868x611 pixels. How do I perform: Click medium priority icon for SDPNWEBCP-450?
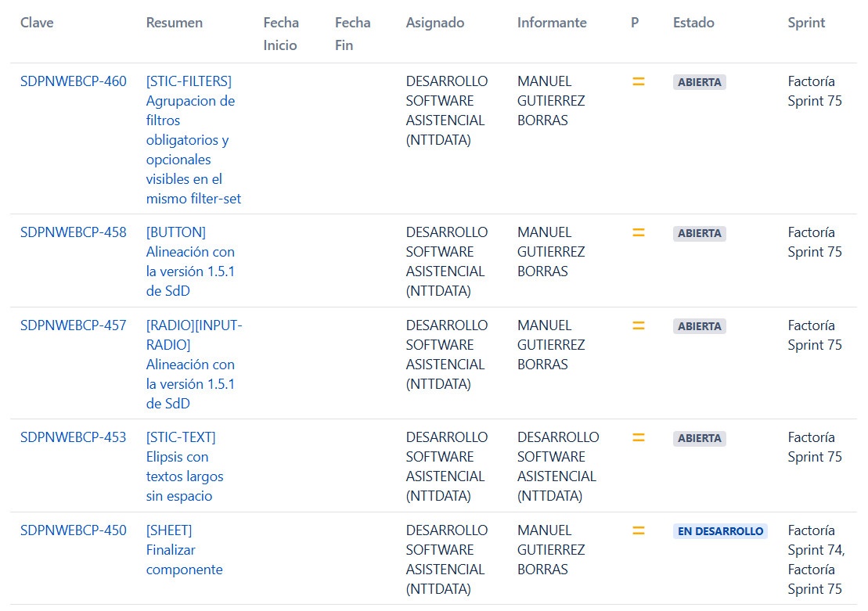click(638, 530)
